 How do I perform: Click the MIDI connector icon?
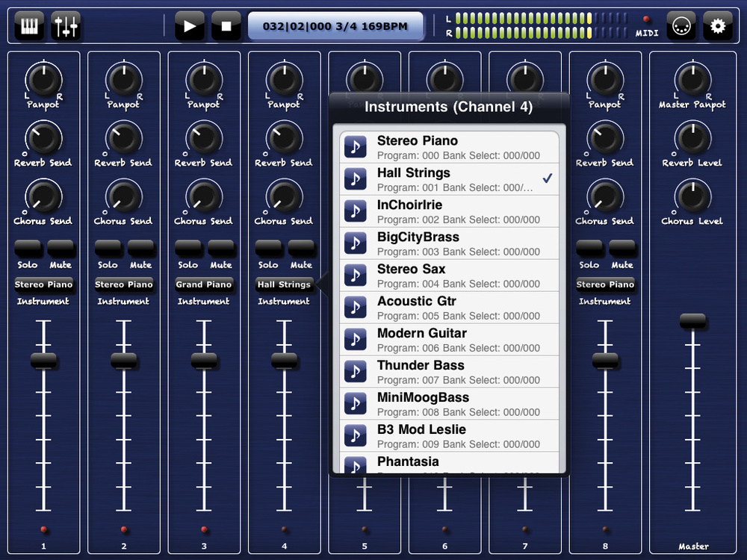(682, 25)
